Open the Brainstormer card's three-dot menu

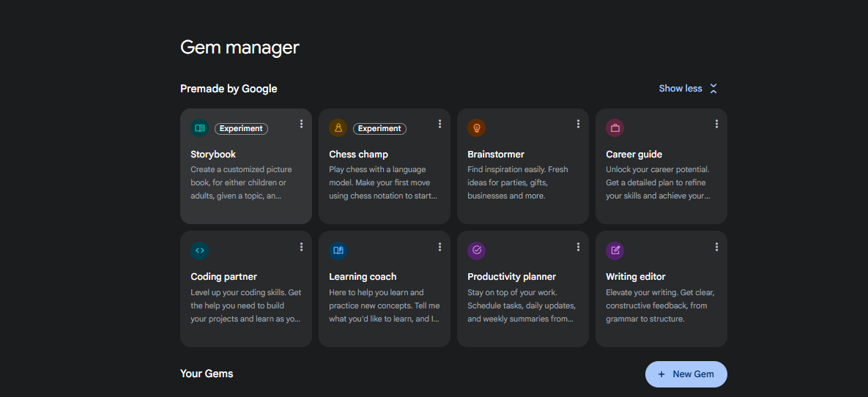(x=578, y=124)
